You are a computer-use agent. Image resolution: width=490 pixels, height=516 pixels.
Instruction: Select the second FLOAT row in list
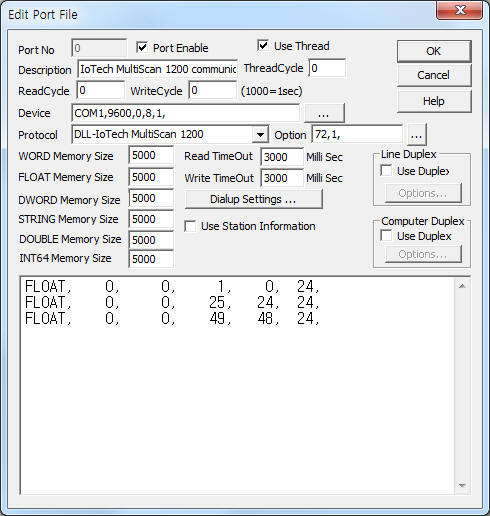click(x=172, y=303)
